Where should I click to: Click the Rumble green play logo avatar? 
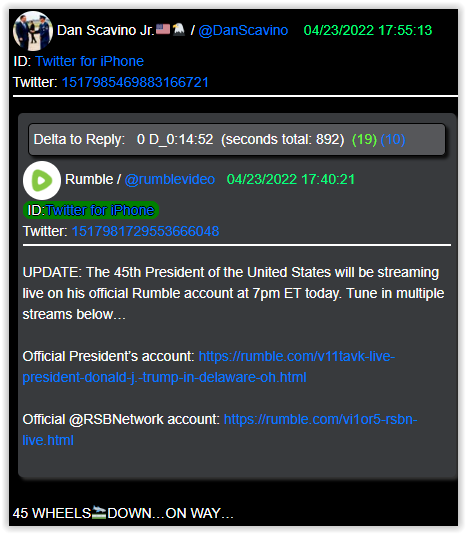pos(42,180)
